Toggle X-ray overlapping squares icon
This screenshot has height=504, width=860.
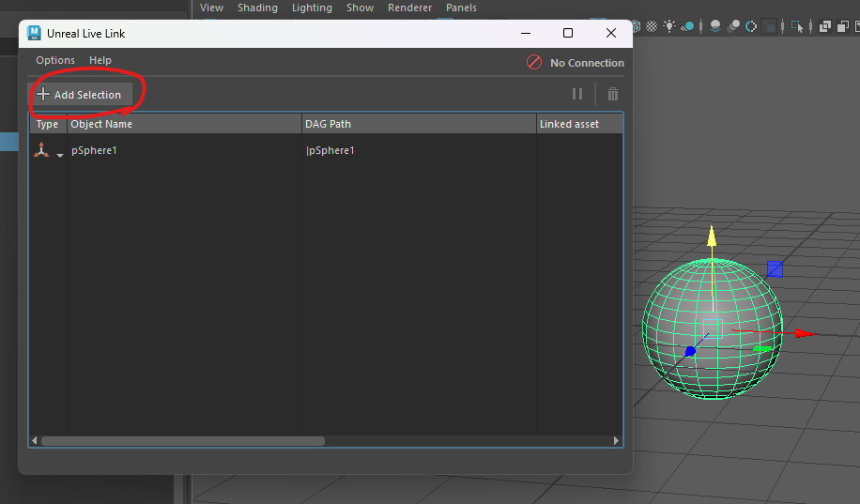click(x=825, y=26)
